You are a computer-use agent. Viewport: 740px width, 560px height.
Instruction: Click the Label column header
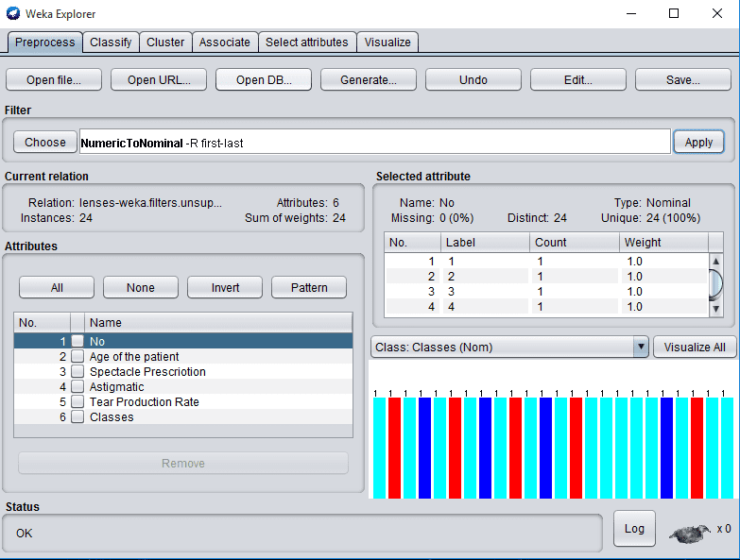coord(485,243)
